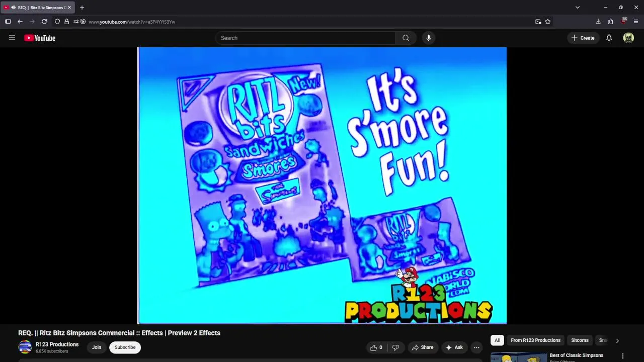Subscribe to R123 Productions

point(125,347)
